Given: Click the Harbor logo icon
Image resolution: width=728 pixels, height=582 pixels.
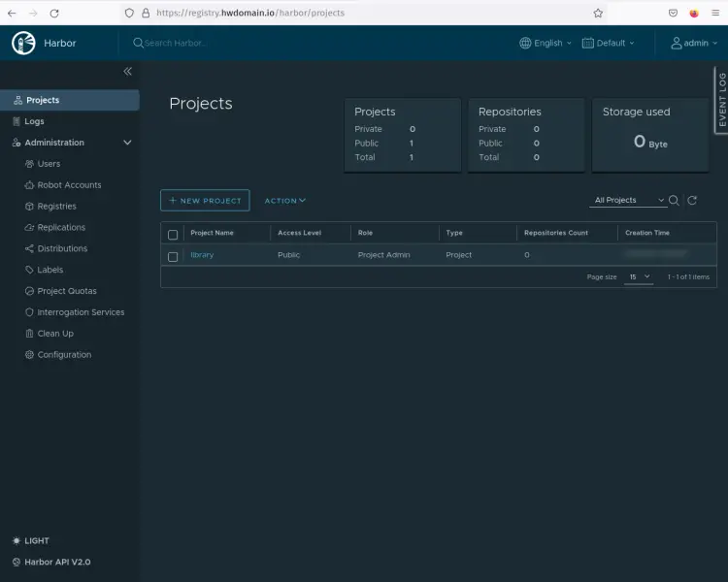Looking at the screenshot, I should coord(23,43).
